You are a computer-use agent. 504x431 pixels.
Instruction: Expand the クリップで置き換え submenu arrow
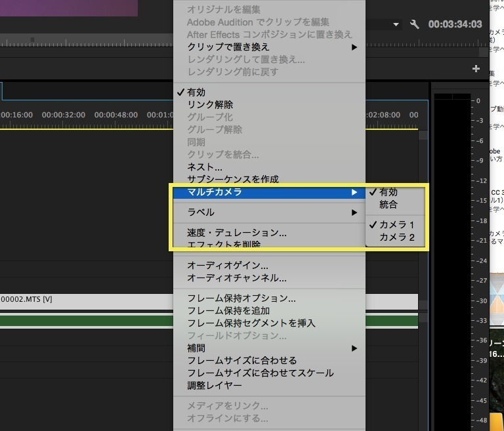(x=354, y=47)
